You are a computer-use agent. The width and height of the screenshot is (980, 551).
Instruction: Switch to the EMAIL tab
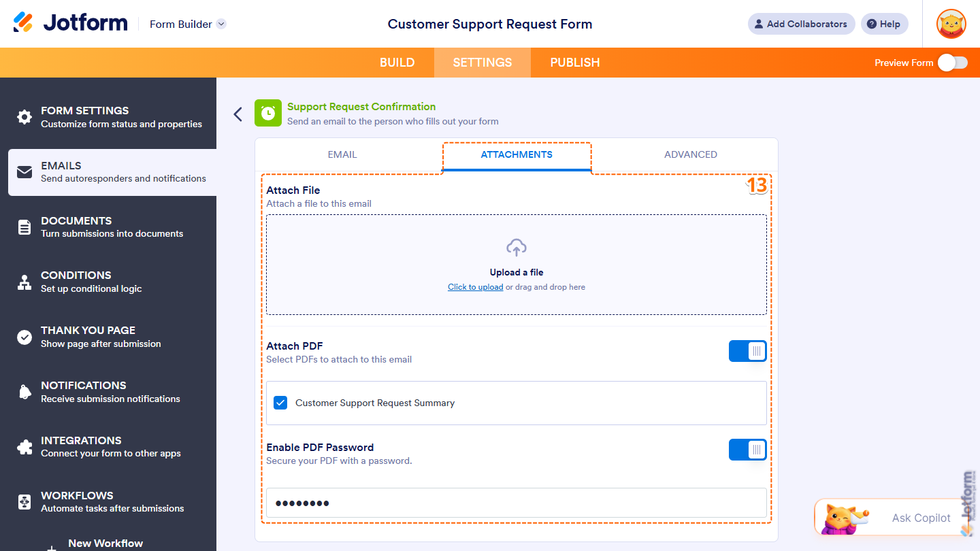pos(342,154)
